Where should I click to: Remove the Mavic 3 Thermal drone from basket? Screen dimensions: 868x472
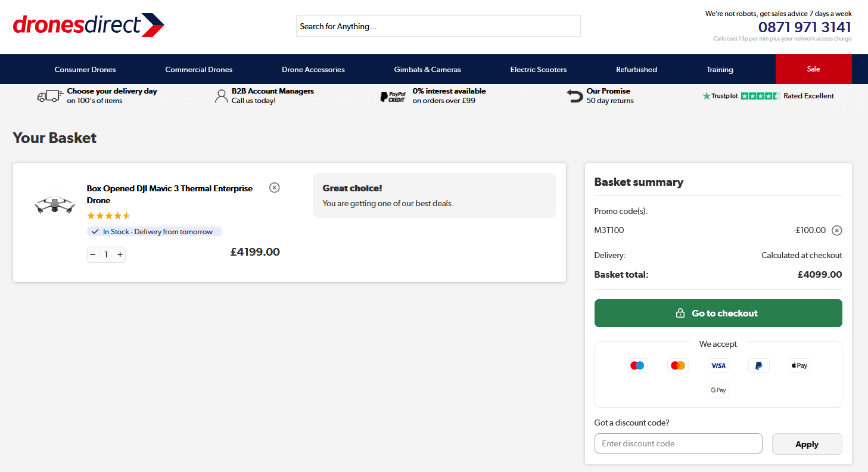click(x=274, y=188)
